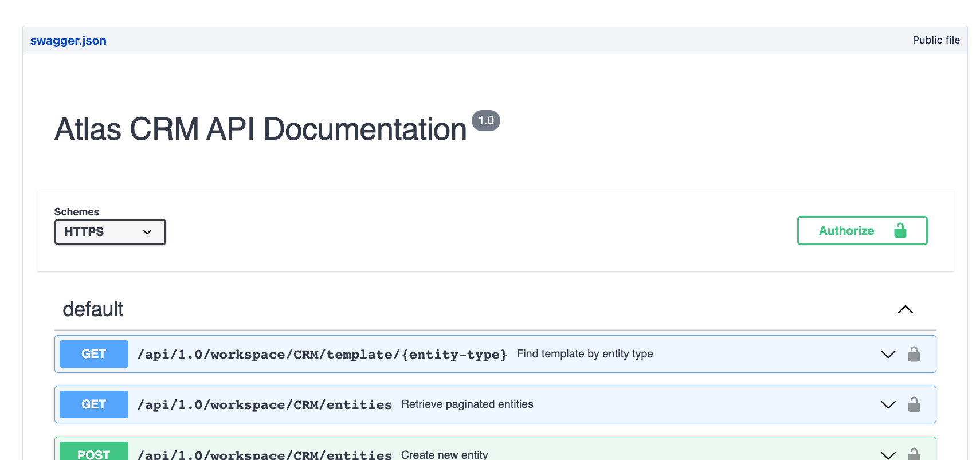The image size is (980, 460).
Task: Click the /template/{entity-type} path text
Action: (x=322, y=355)
